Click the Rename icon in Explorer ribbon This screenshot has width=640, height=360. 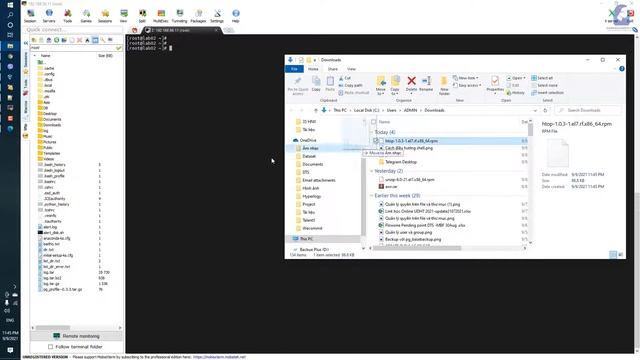point(426,84)
